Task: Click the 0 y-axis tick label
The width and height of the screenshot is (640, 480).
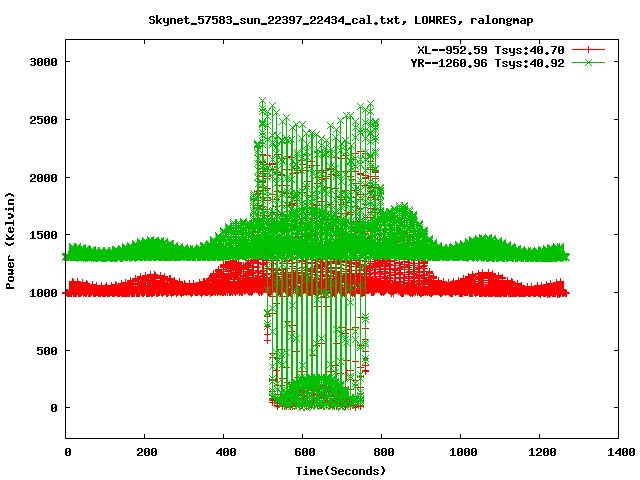Action: [54, 408]
